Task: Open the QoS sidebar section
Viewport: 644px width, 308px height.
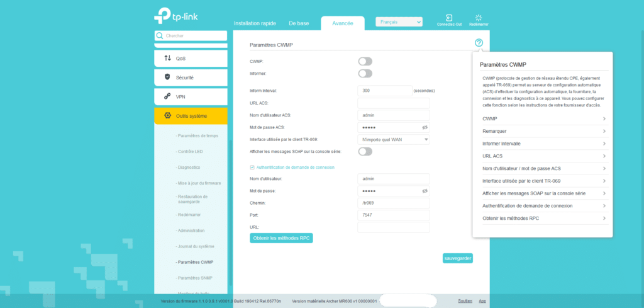Action: tap(191, 59)
